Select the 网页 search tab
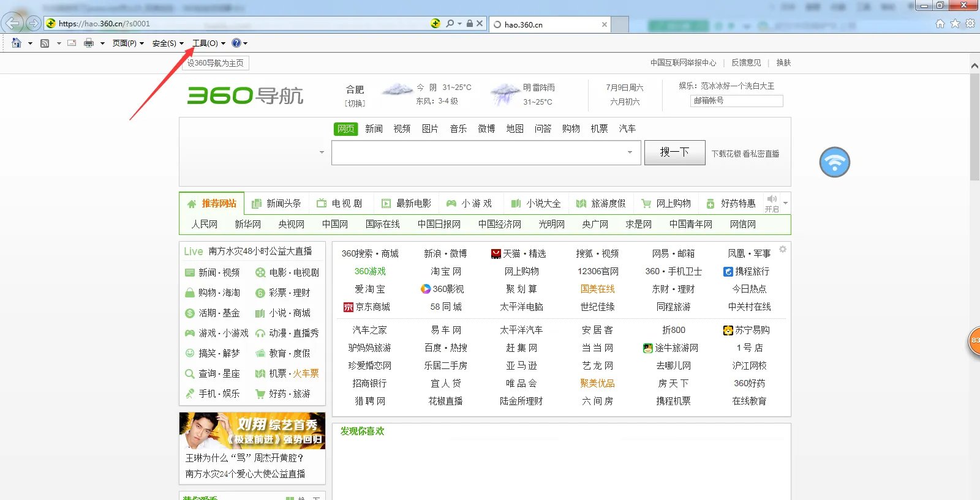 345,129
